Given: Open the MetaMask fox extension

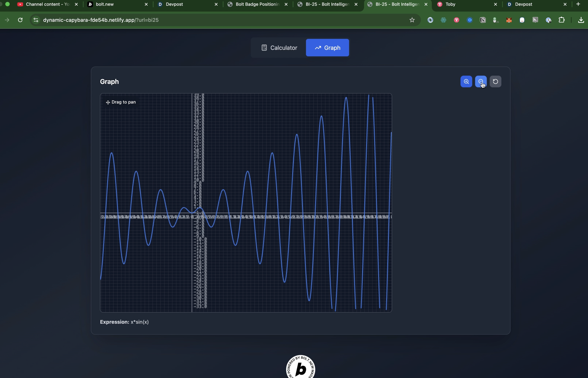Looking at the screenshot, I should (x=509, y=20).
